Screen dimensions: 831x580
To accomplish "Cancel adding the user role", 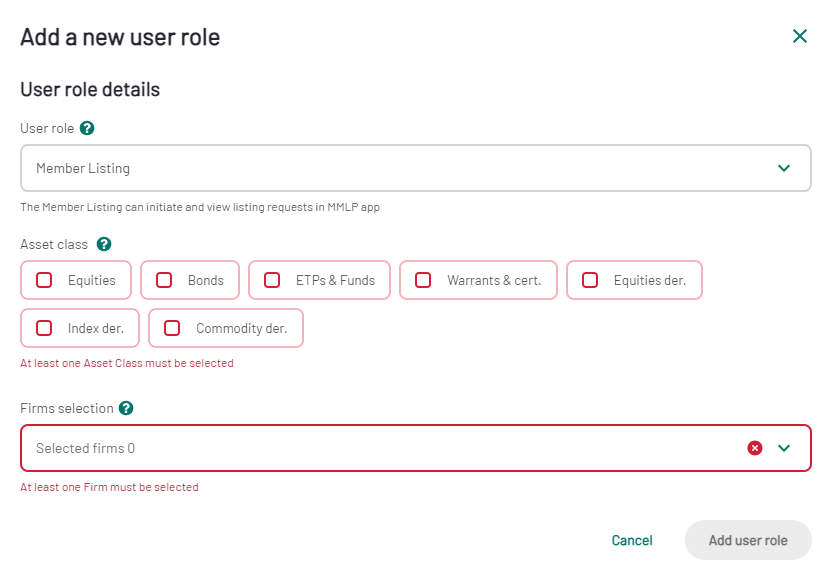I will pyautogui.click(x=632, y=540).
